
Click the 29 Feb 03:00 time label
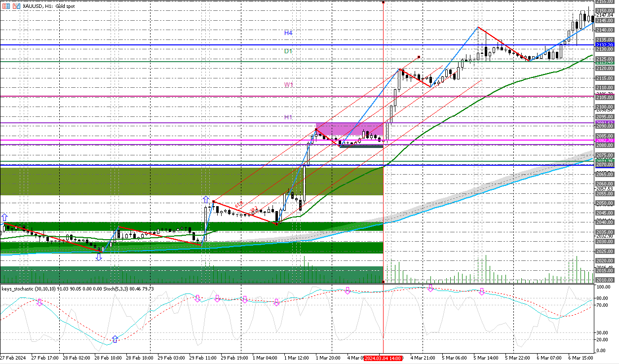172,358
